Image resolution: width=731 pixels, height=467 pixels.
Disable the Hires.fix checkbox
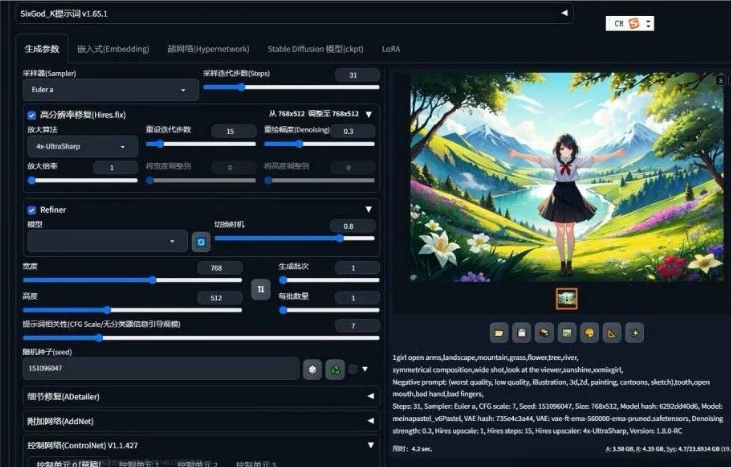pos(32,115)
